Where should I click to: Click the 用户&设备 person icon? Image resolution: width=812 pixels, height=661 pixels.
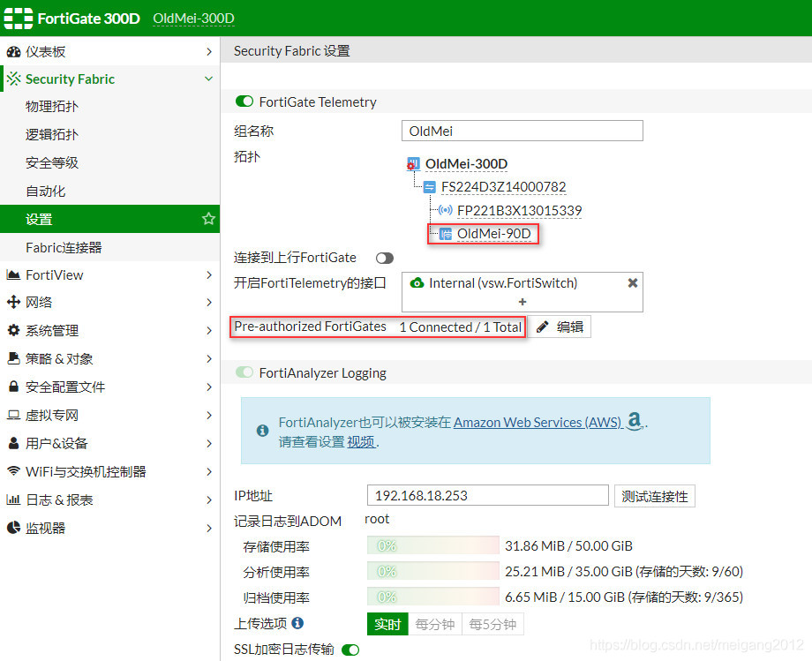tap(13, 443)
